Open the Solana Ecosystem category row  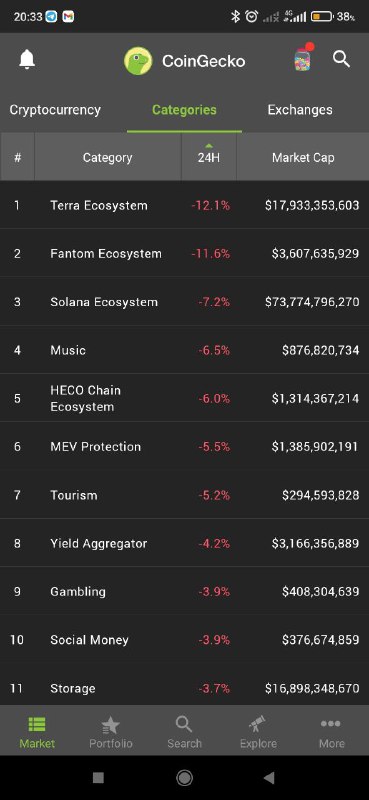(x=184, y=302)
